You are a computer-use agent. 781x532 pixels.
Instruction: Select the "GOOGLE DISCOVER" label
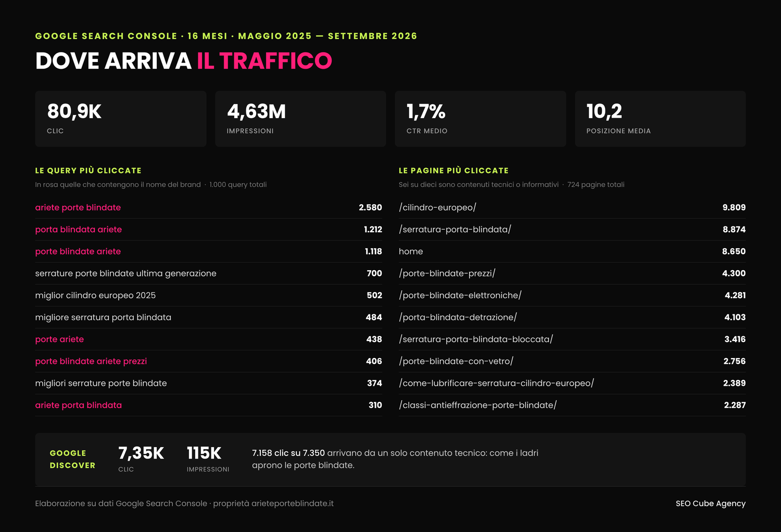[x=72, y=459]
